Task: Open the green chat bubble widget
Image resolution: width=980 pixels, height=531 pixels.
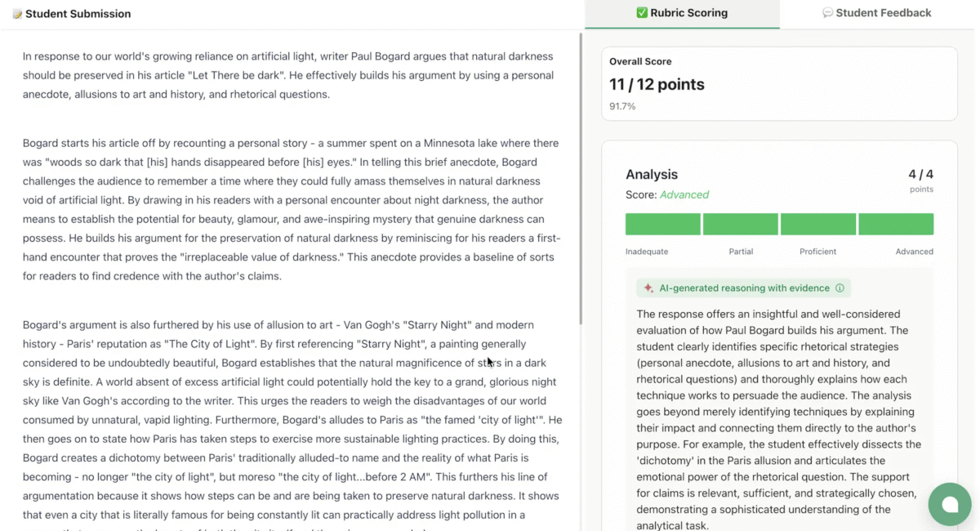Action: 950,504
